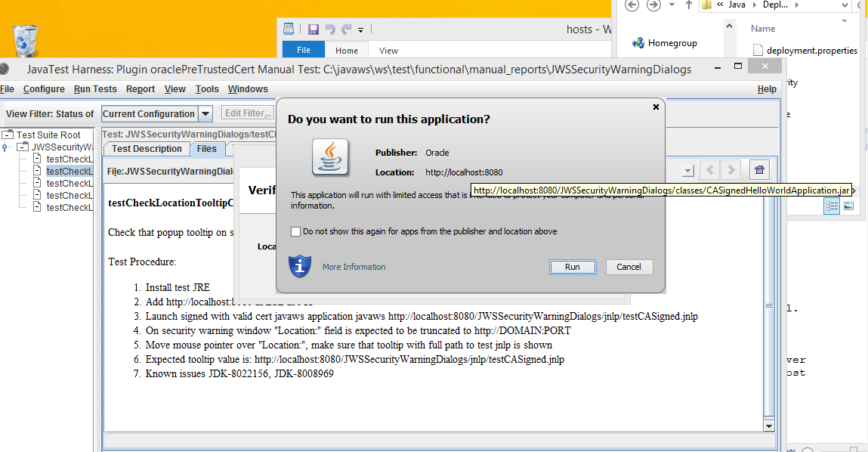
Task: Collapse the JWSSecurityWarningDialogs tree folder
Action: (22, 147)
